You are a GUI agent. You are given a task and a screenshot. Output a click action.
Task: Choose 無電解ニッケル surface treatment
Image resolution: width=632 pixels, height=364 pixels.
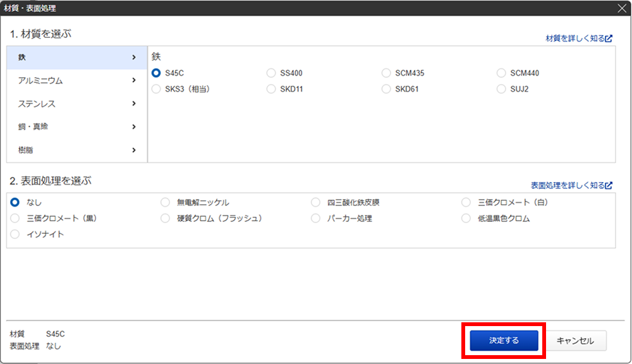tap(165, 202)
